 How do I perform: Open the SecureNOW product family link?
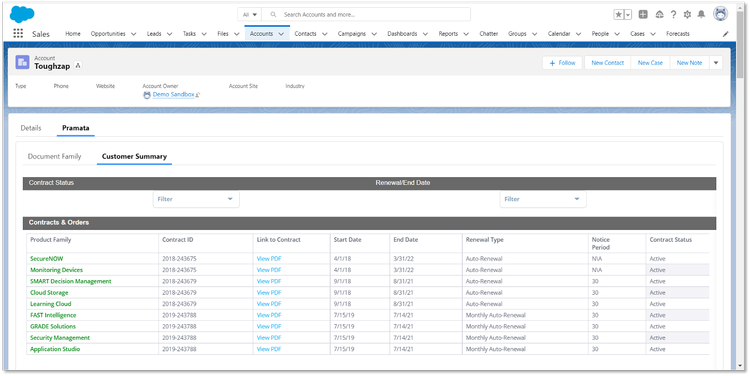click(46, 258)
